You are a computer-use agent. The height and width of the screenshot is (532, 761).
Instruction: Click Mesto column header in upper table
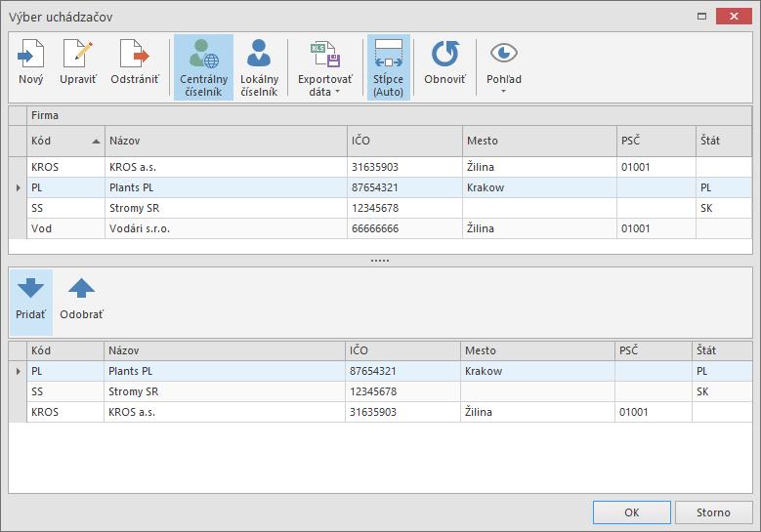(x=539, y=141)
